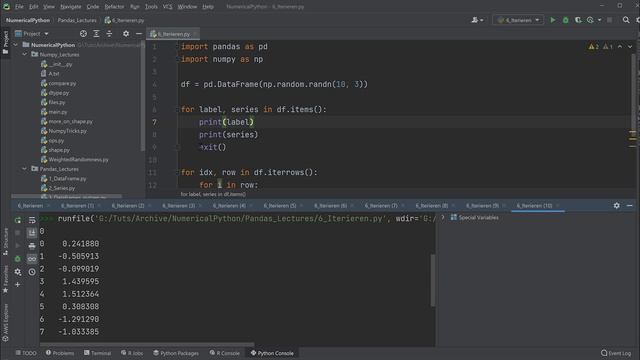The image size is (640, 360).
Task: Hide the Python Console panel
Action: pos(629,206)
